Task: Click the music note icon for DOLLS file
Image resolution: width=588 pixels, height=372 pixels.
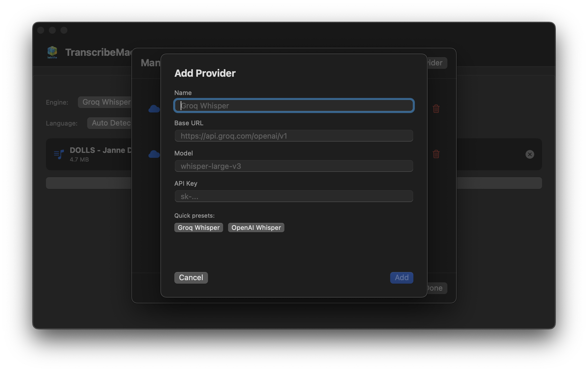Action: coord(59,154)
